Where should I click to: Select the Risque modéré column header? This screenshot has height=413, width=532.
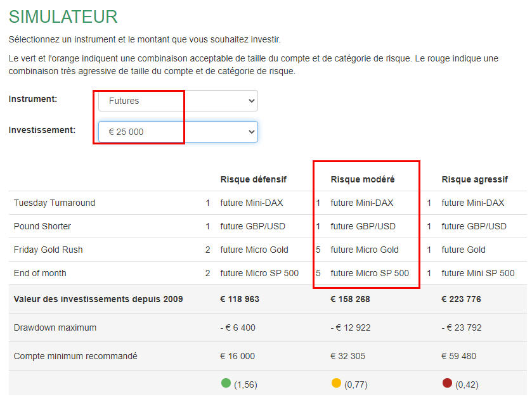[x=363, y=179]
